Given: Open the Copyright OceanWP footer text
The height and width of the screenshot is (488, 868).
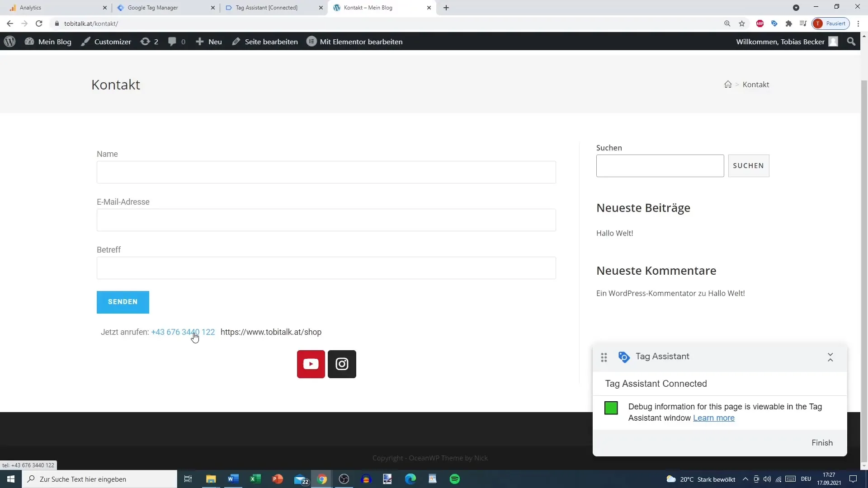Looking at the screenshot, I should [430, 458].
